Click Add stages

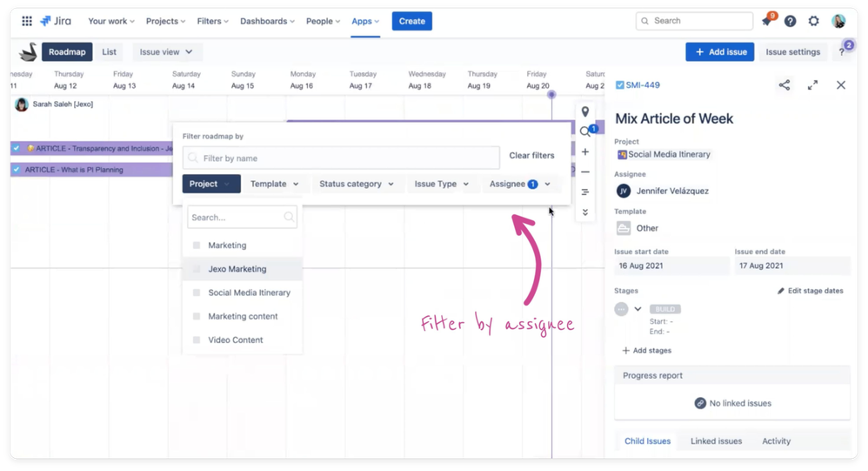646,350
